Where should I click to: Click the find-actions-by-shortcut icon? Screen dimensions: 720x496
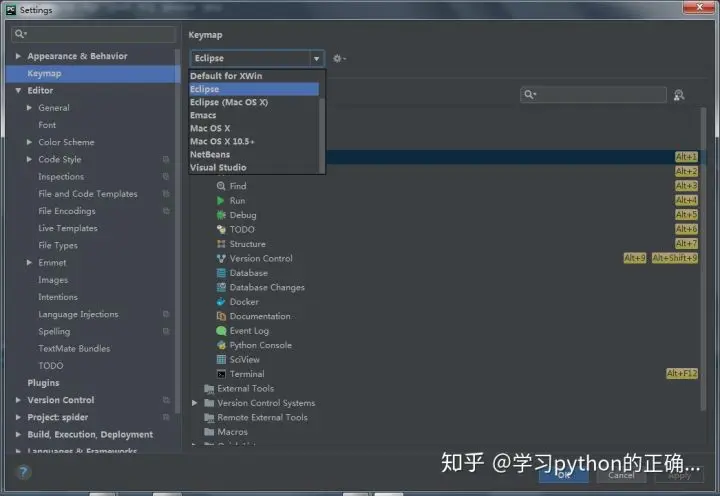679,95
